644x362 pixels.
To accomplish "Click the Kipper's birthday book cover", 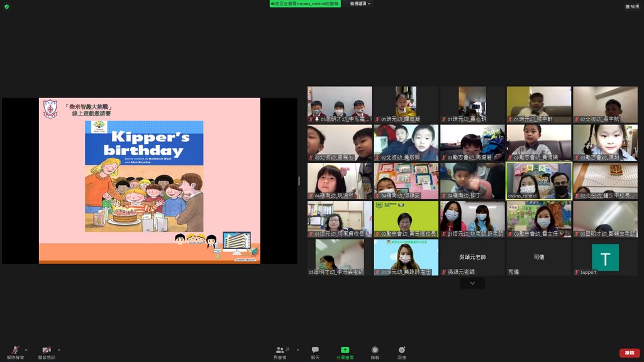I will (144, 176).
